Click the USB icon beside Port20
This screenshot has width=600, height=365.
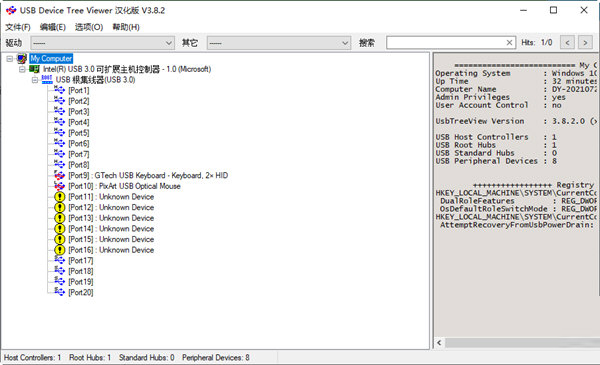[59, 292]
